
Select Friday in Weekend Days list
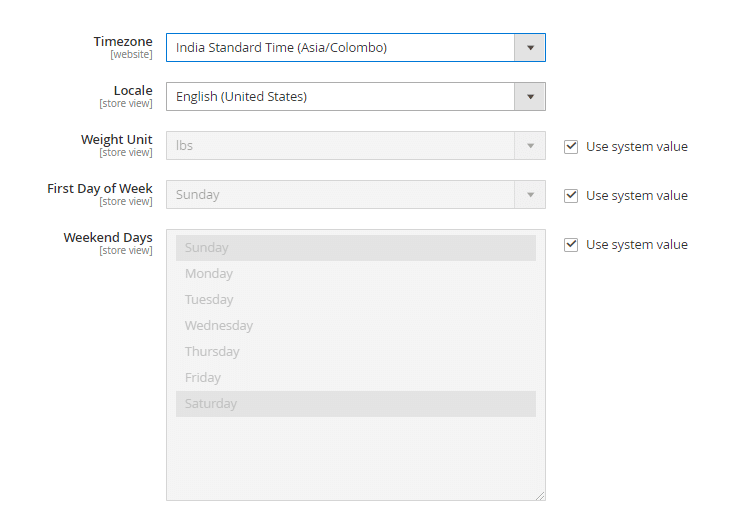[356, 378]
